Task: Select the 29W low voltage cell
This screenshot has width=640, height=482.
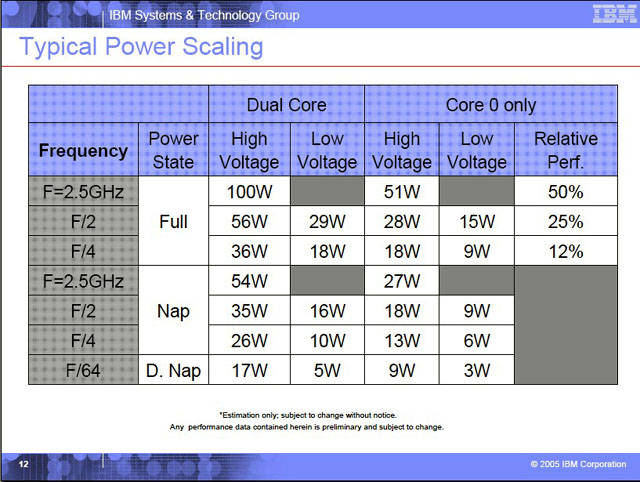Action: pos(326,222)
